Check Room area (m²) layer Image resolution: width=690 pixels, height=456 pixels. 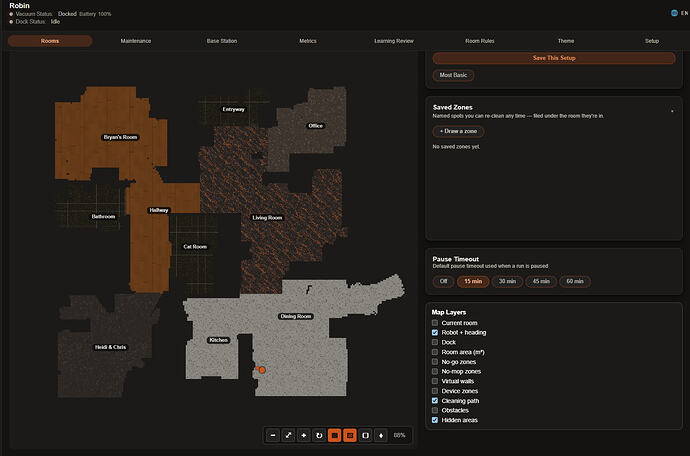point(435,352)
